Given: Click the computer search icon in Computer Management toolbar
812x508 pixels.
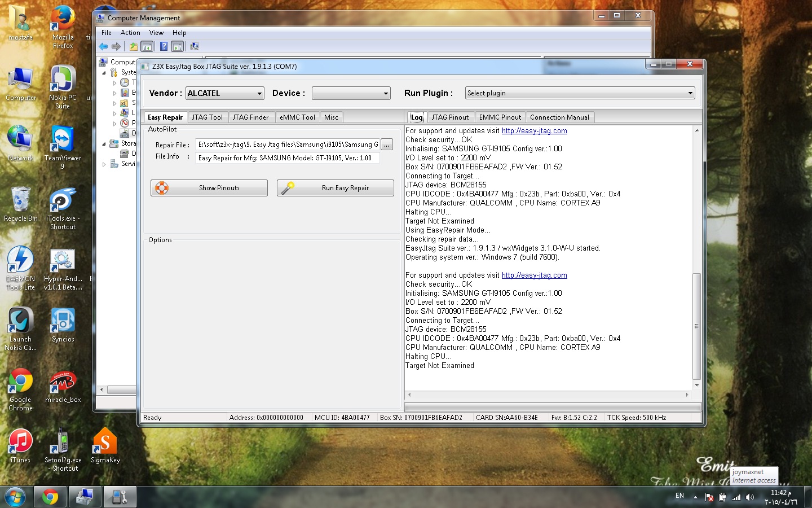Looking at the screenshot, I should click(x=195, y=46).
